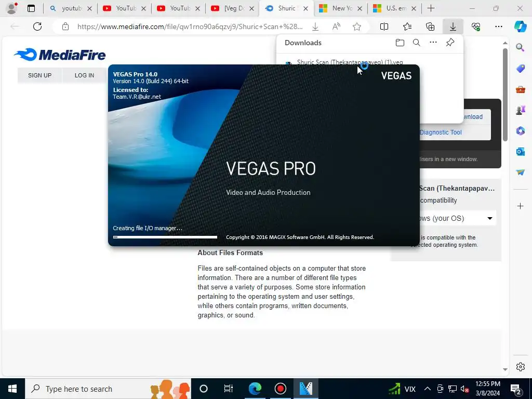Open the muted volume tray icon
532x399 pixels.
tap(465, 389)
